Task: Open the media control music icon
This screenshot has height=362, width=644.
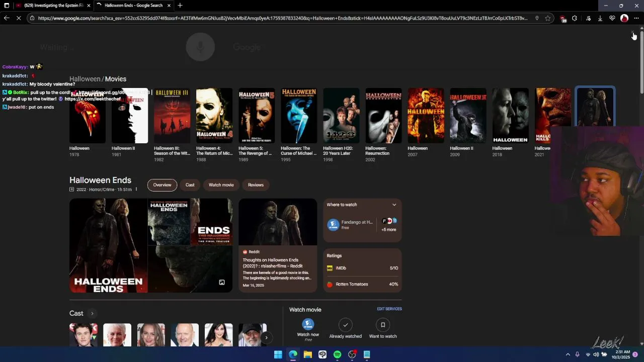Action: (x=588, y=18)
